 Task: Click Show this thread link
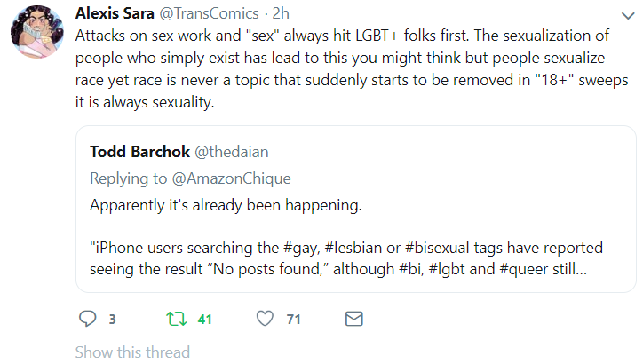pos(132,352)
